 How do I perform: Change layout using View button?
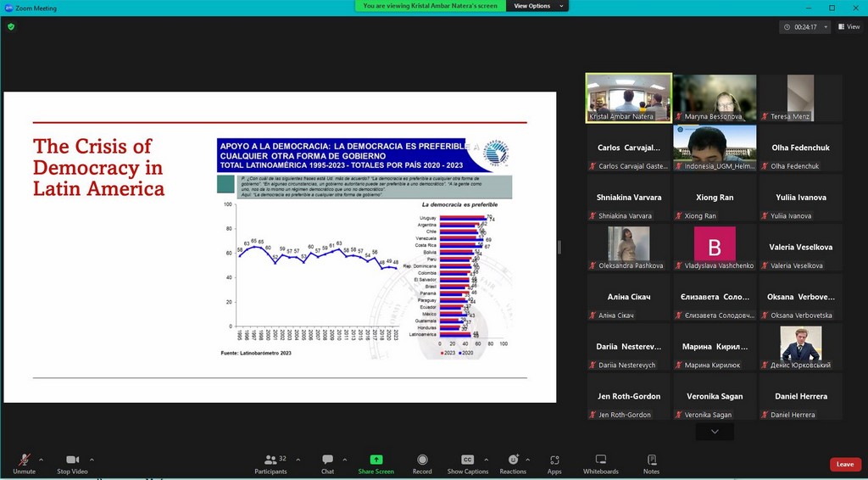pyautogui.click(x=849, y=27)
